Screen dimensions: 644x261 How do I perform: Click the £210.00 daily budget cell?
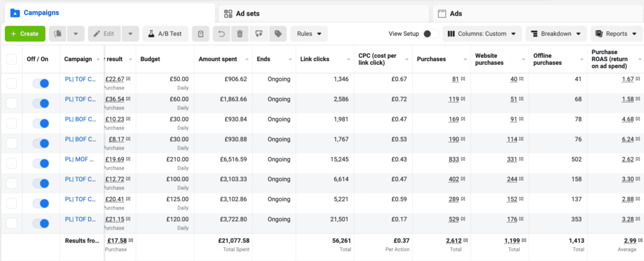click(177, 159)
